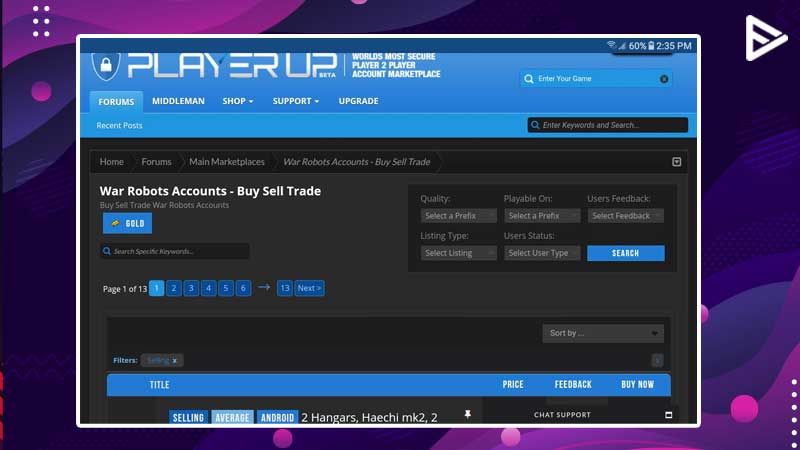Screen dimensions: 800x450
Task: Go to Forums breadcrumb
Action: coord(156,162)
